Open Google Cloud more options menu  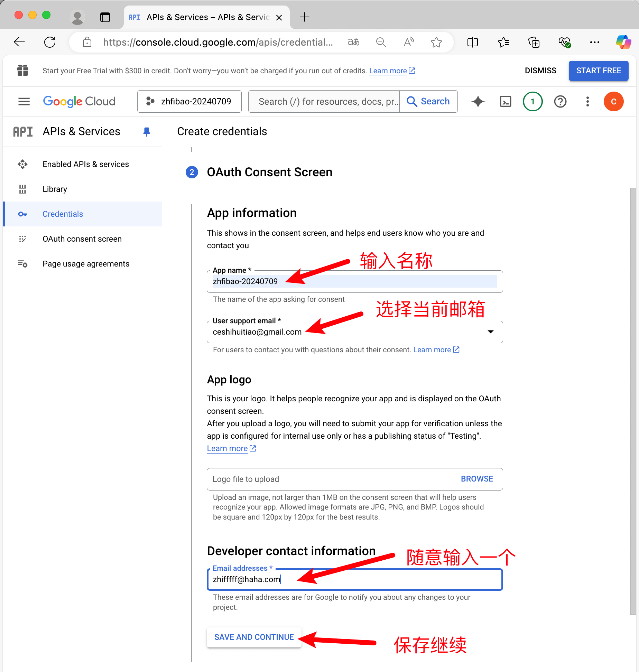(587, 101)
